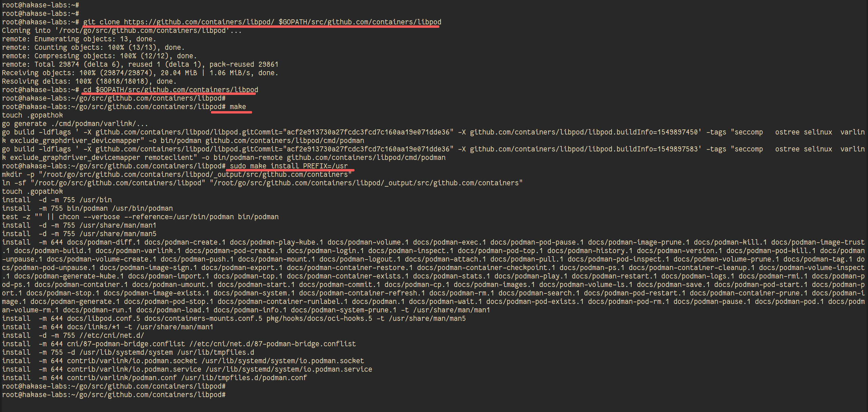Click the underlined make command

coord(238,107)
